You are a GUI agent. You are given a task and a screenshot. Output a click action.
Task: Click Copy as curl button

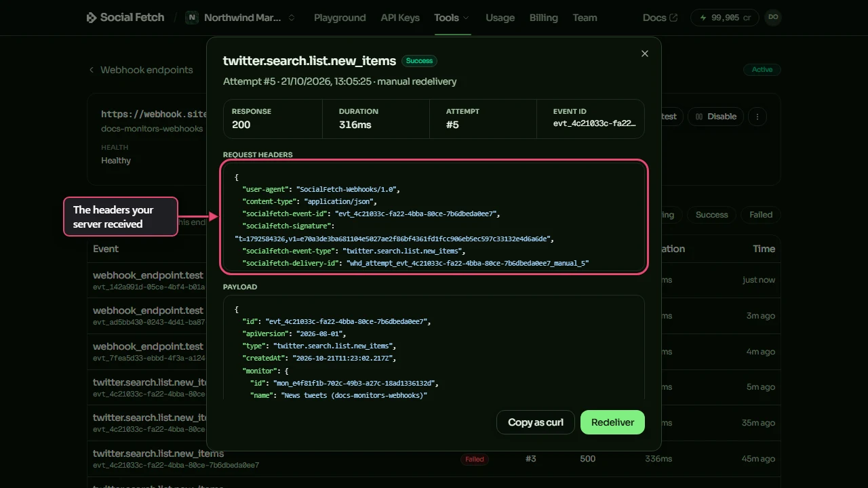[536, 422]
